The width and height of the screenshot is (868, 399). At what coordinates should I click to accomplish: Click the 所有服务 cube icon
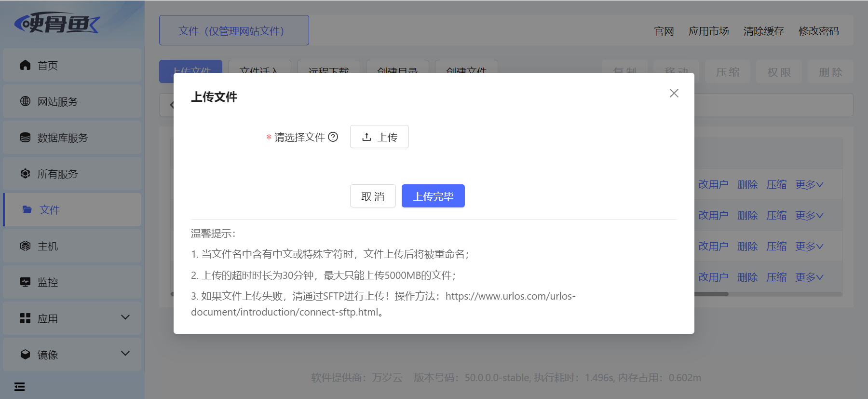click(x=26, y=174)
